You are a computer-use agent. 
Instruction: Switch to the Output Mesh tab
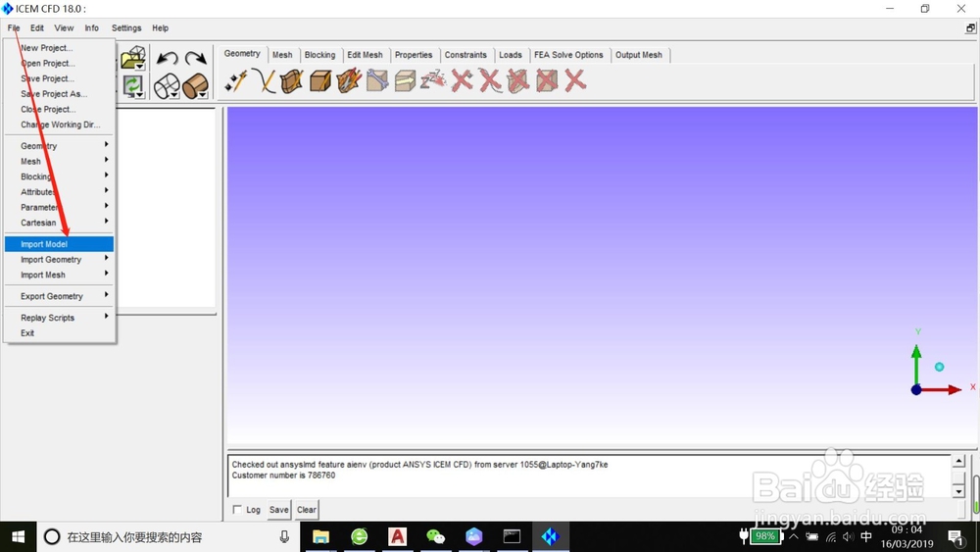click(x=639, y=55)
